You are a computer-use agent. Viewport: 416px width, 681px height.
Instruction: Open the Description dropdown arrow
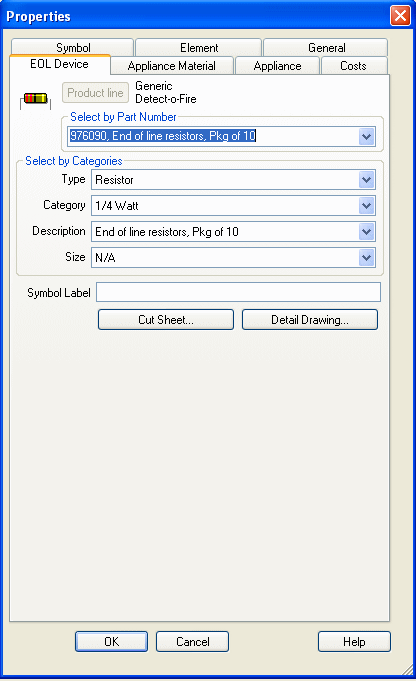tap(366, 232)
